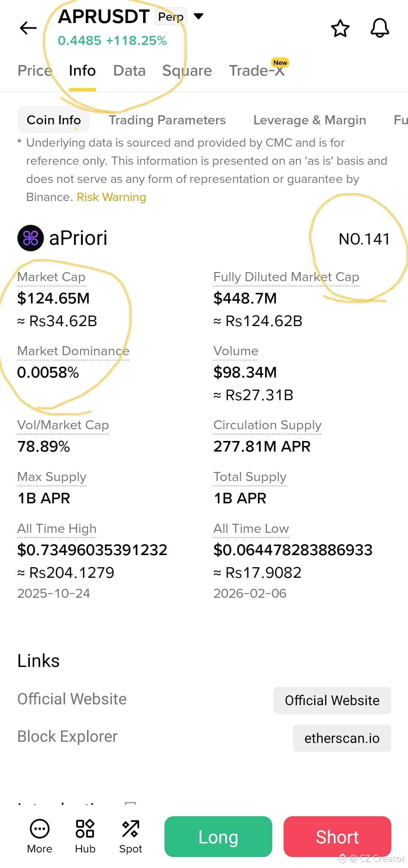408x868 pixels.
Task: Add APRUSDT to favorites with star icon
Action: pyautogui.click(x=340, y=28)
